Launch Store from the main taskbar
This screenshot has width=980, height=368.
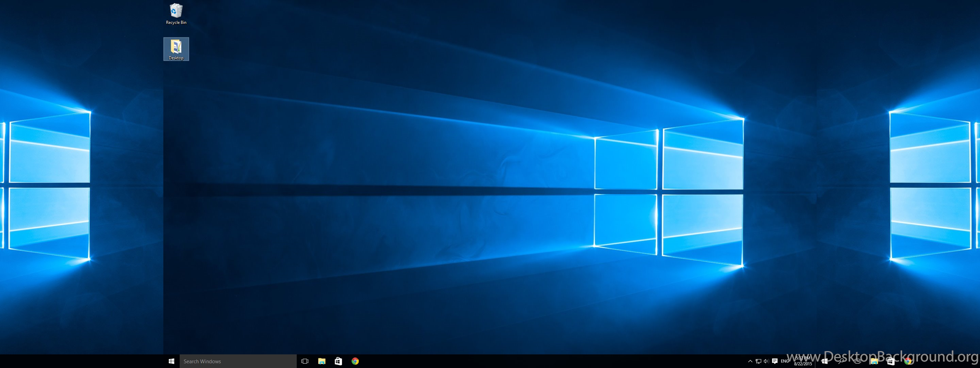tap(338, 361)
